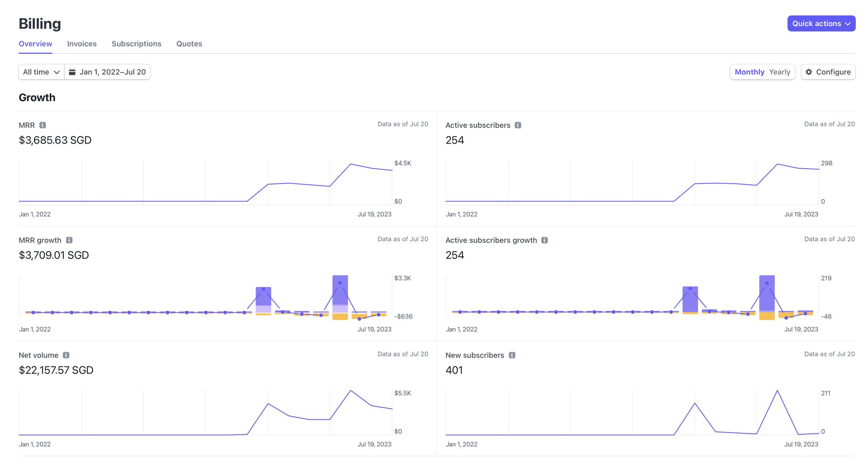The height and width of the screenshot is (468, 868).
Task: Click the Net volume info icon
Action: (67, 355)
